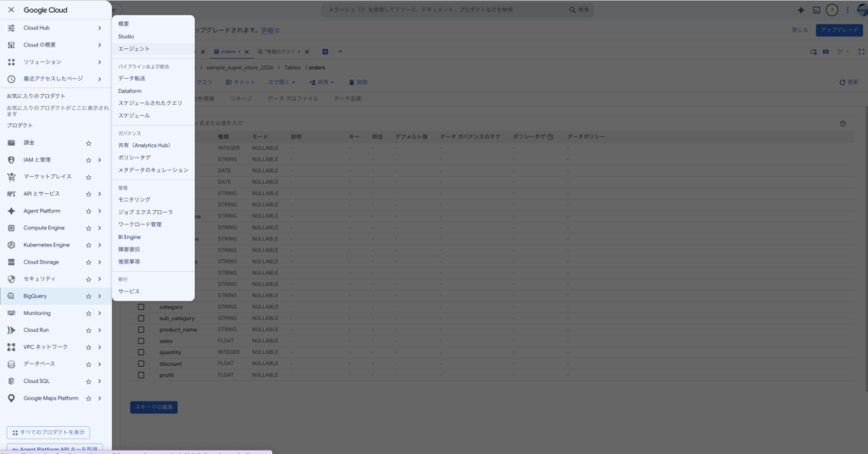Expand the VPC ネットワーク submenu arrow
The width and height of the screenshot is (868, 454).
pyautogui.click(x=100, y=347)
